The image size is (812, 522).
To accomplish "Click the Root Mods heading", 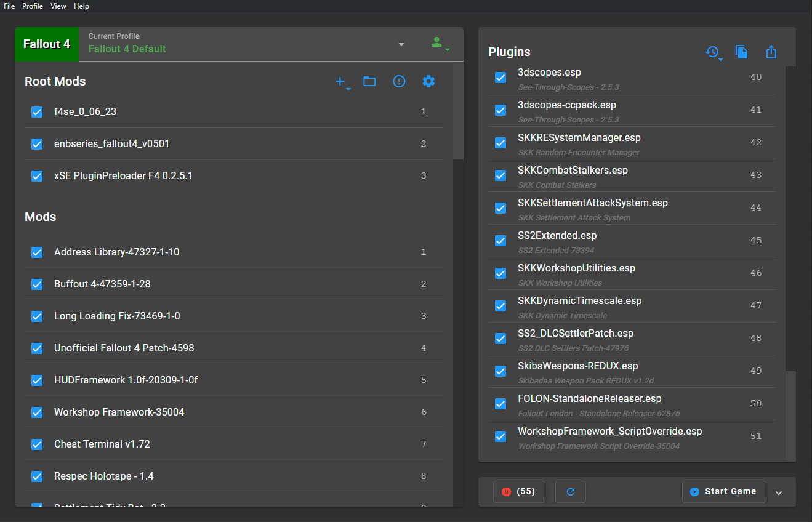I will (x=55, y=82).
